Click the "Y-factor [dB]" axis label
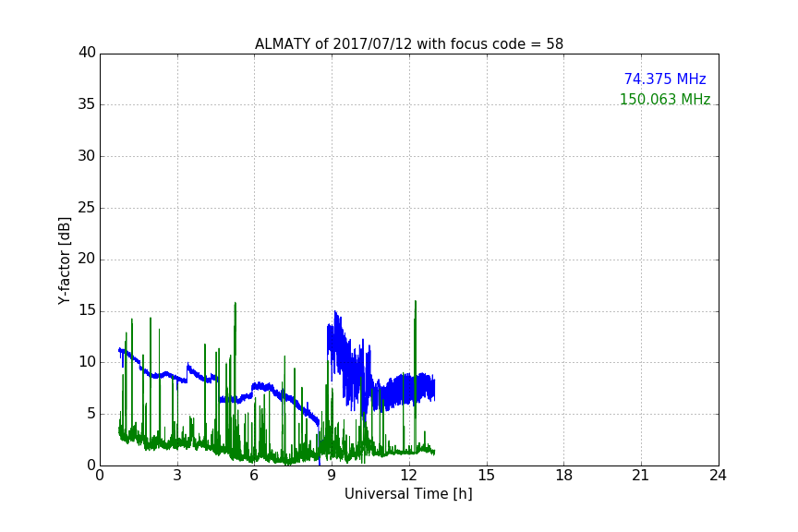Viewport: 798px width, 532px height. pos(64,260)
